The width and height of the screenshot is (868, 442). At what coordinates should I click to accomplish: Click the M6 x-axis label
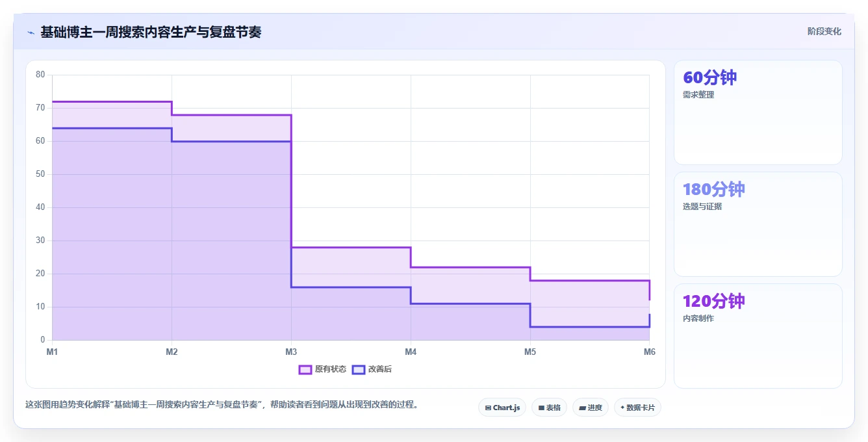650,352
